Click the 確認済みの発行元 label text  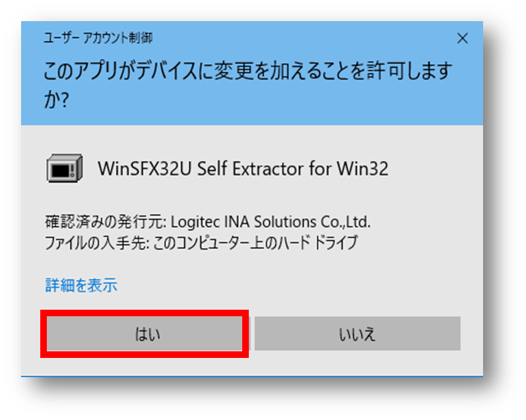[x=106, y=222]
